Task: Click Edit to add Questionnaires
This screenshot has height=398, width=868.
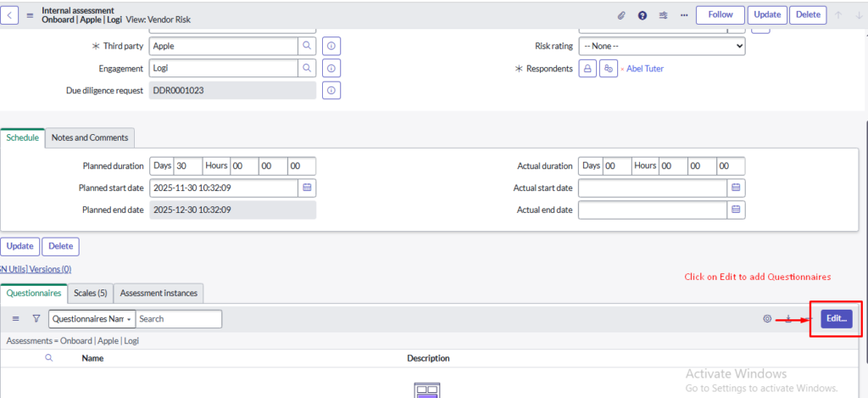Action: [x=837, y=318]
